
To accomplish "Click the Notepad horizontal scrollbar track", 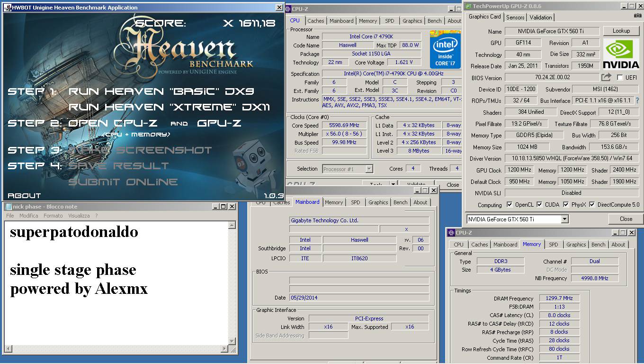I will pos(117,350).
